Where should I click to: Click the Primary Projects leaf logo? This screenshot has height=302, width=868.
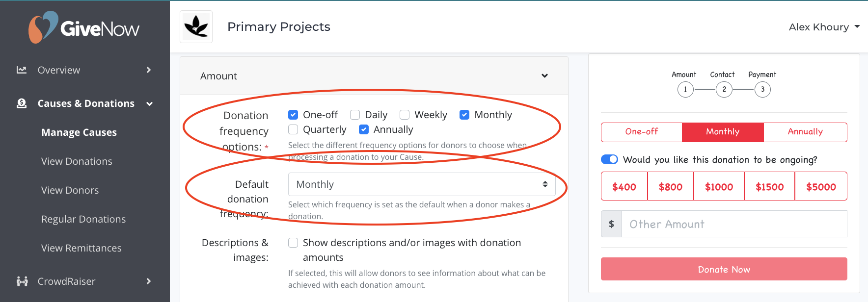click(196, 26)
